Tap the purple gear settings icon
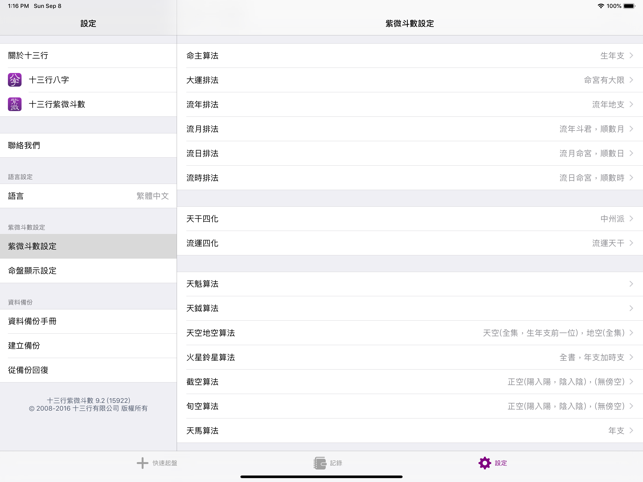This screenshot has height=482, width=643. pos(485,463)
